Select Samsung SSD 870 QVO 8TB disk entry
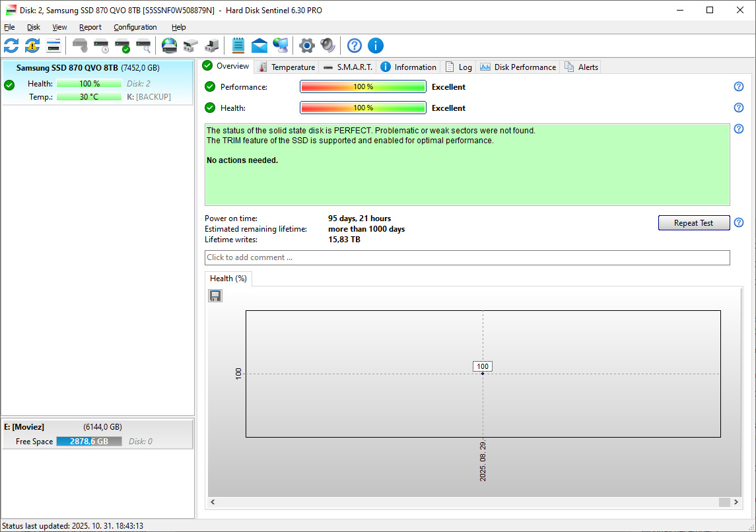Image resolution: width=756 pixels, height=532 pixels. [x=98, y=83]
